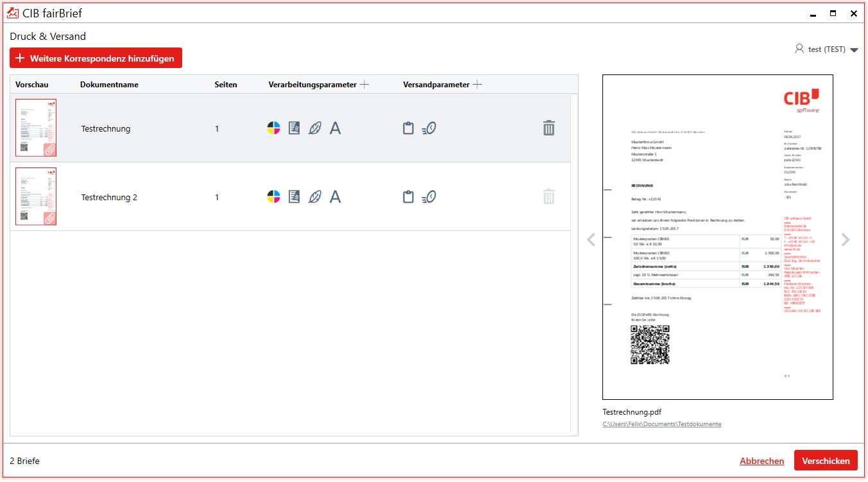Viewport: 868px width, 482px height.
Task: Click the font letter A icon for Testrechnung
Action: (335, 128)
